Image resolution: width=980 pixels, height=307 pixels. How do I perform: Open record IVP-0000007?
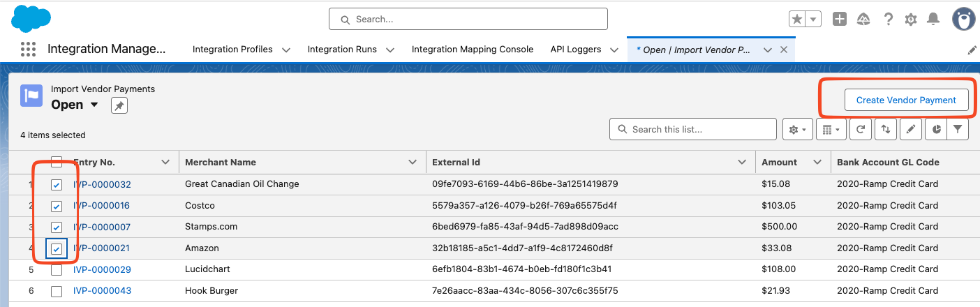102,227
